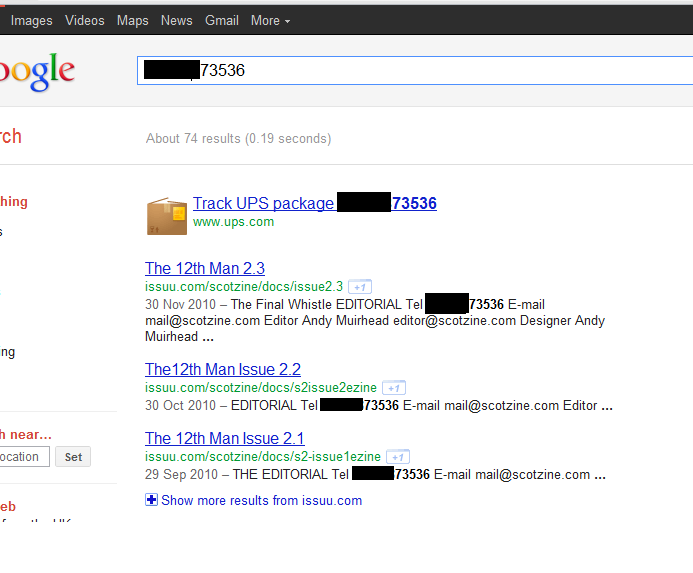Click the 30 Oct 2010 snippet date
Image resolution: width=693 pixels, height=573 pixels.
[180, 405]
